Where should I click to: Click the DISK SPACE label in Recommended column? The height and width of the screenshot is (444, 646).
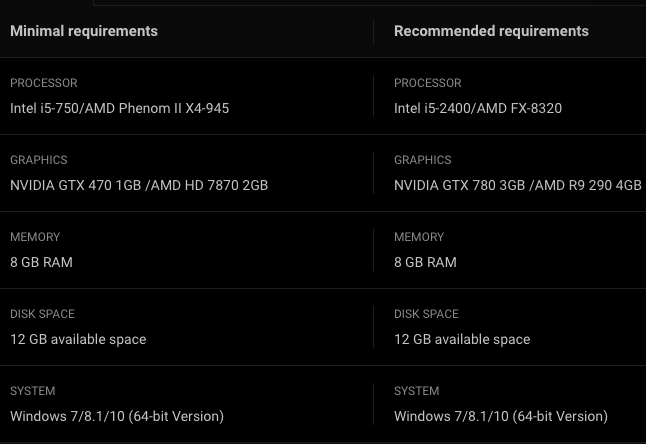pyautogui.click(x=426, y=314)
